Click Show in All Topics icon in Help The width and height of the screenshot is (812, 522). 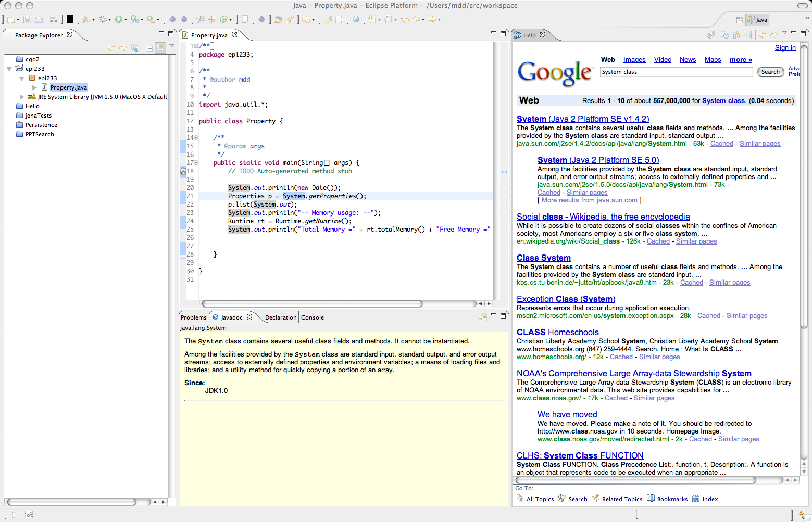736,35
